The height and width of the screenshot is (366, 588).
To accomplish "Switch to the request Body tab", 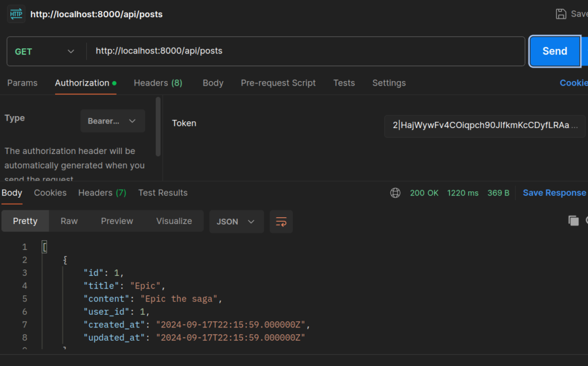I will click(213, 83).
